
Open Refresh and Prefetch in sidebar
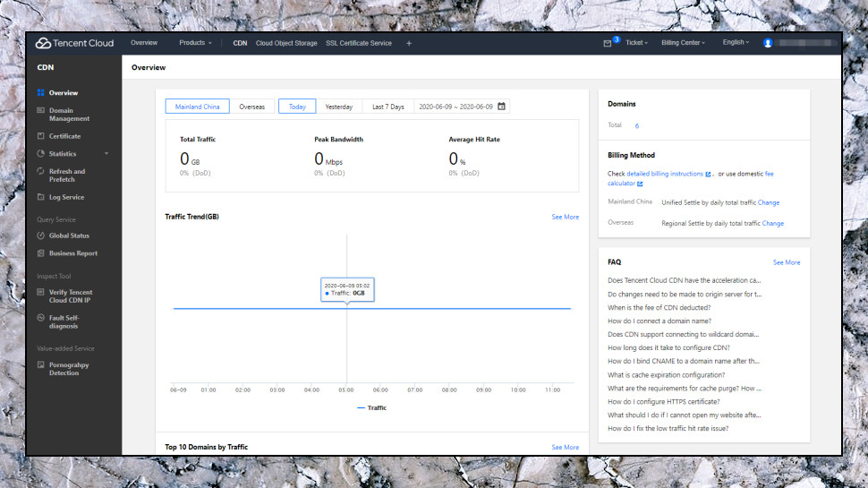(67, 176)
